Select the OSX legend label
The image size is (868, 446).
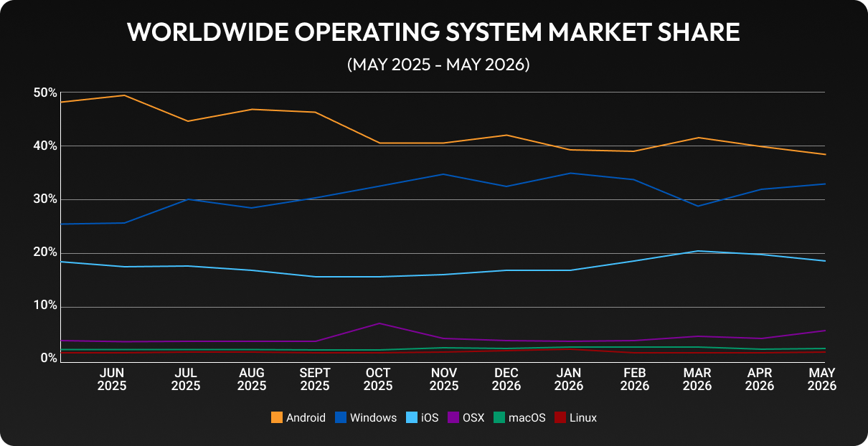(473, 417)
